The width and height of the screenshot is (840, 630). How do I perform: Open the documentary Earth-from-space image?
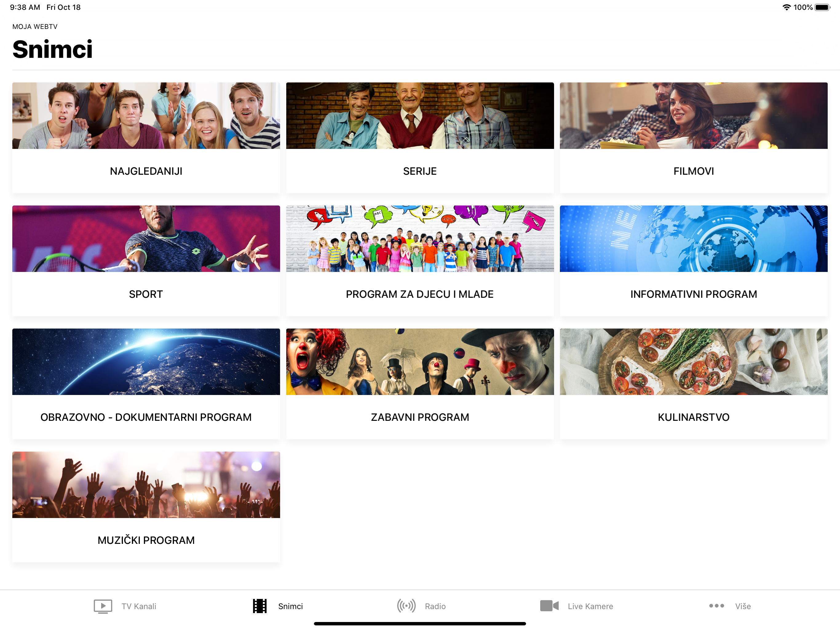pyautogui.click(x=146, y=362)
